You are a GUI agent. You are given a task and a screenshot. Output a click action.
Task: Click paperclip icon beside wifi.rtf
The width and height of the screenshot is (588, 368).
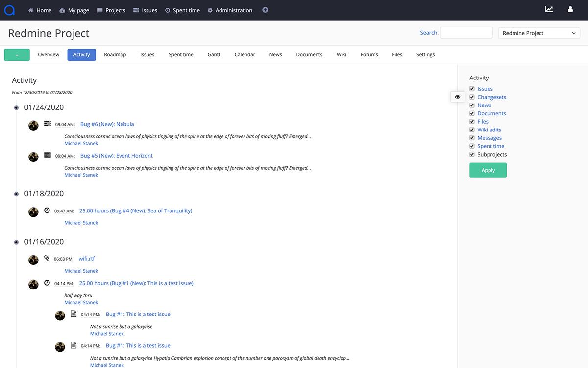(x=47, y=258)
